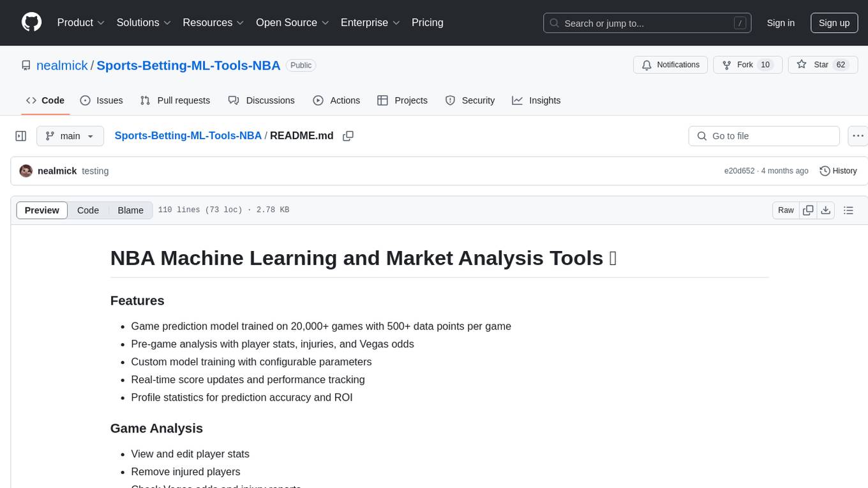The image size is (868, 488).
Task: Focus the Search or jump to field
Action: [647, 23]
